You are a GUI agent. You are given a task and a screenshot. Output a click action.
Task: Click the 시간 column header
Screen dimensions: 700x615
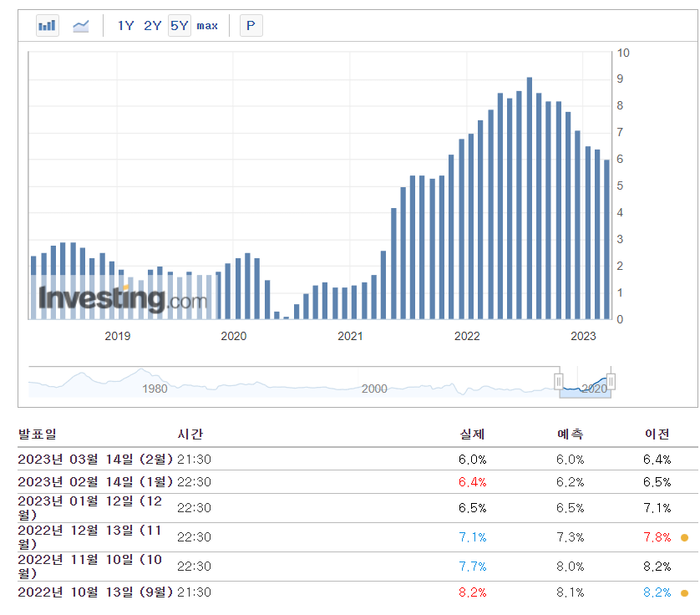point(190,434)
